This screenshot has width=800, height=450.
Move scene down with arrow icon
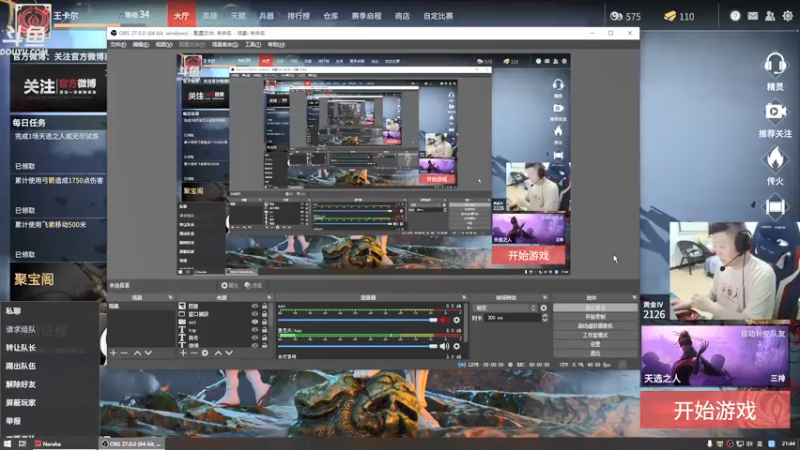(x=148, y=353)
